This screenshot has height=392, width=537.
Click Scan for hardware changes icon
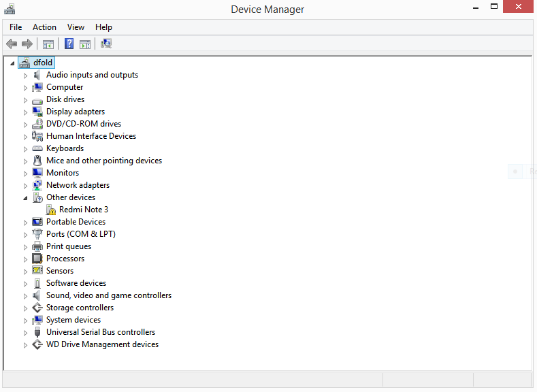coord(105,44)
